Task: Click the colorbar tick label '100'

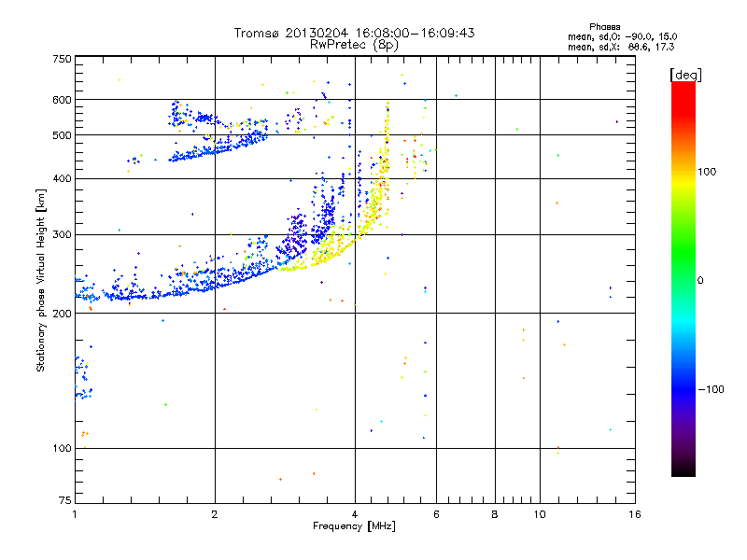Action: pyautogui.click(x=707, y=172)
